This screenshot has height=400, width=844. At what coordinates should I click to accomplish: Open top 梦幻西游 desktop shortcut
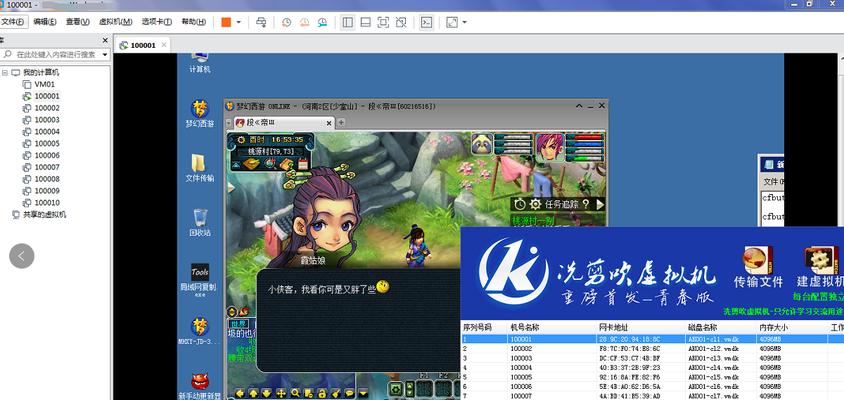point(200,114)
